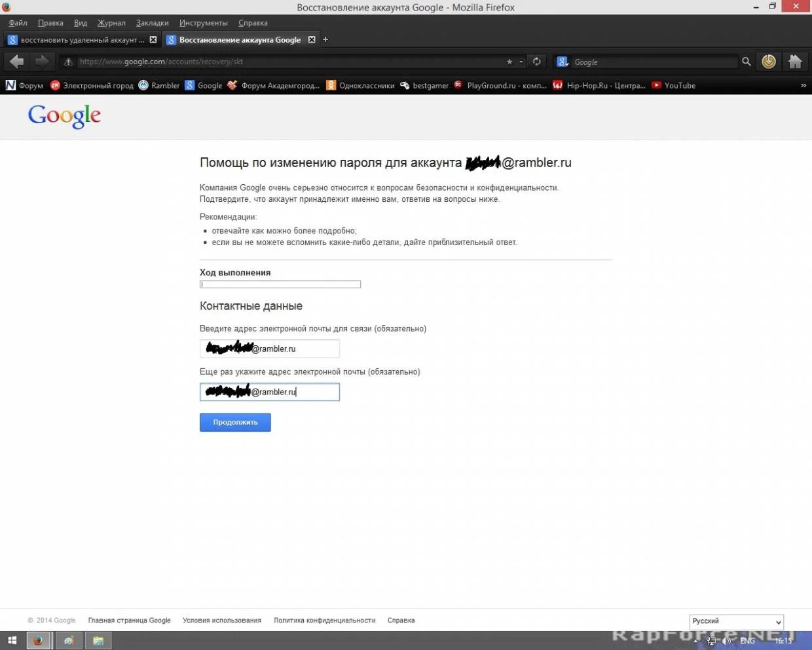Open a new tab with plus button

(x=325, y=40)
